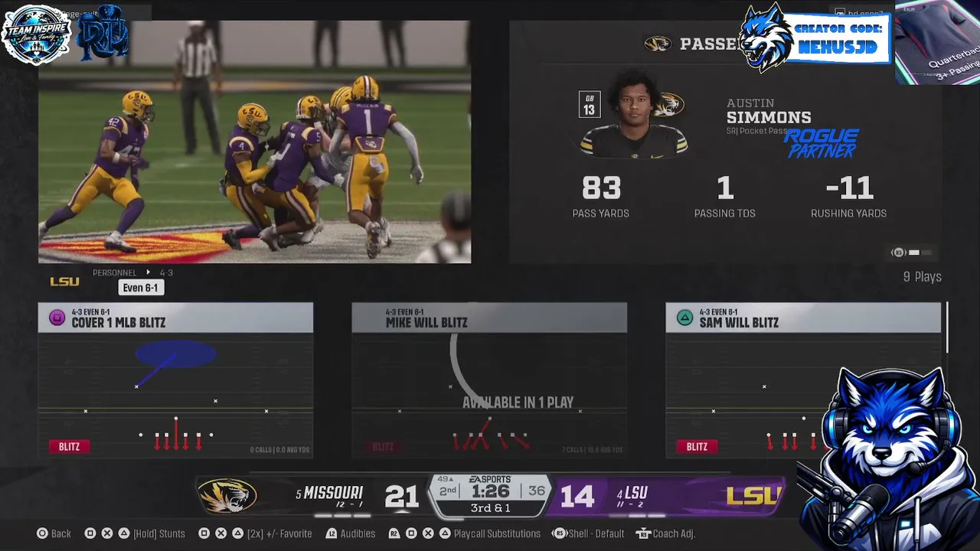Screen dimensions: 980x551
Task: Click the square icon in the Stunts hint
Action: point(90,533)
